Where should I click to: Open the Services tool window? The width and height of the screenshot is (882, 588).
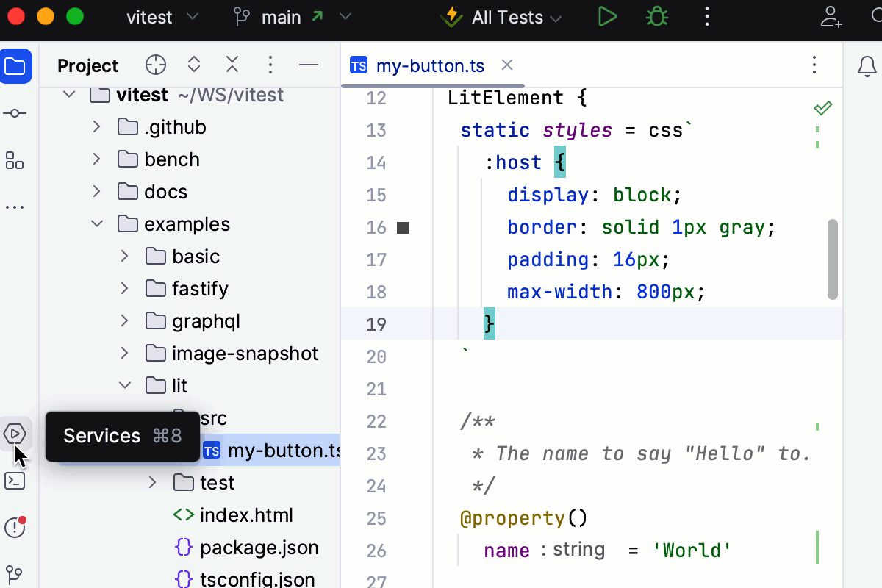pyautogui.click(x=16, y=434)
